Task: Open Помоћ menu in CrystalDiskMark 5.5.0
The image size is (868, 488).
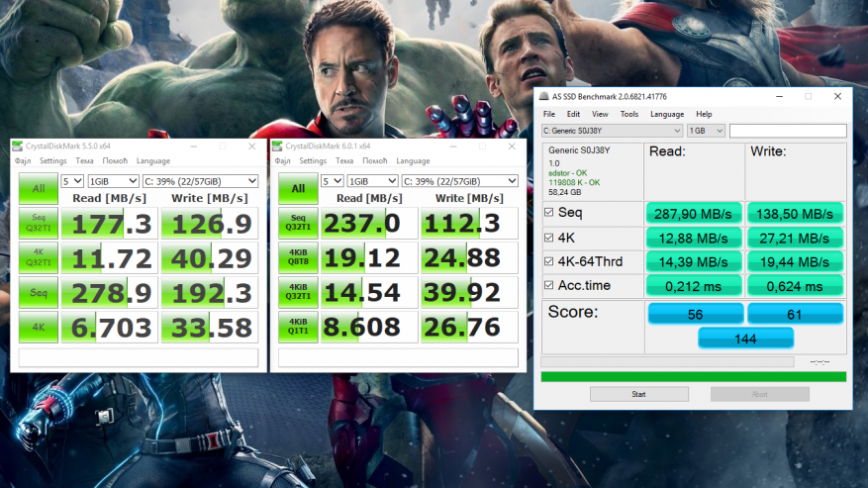Action: click(115, 160)
